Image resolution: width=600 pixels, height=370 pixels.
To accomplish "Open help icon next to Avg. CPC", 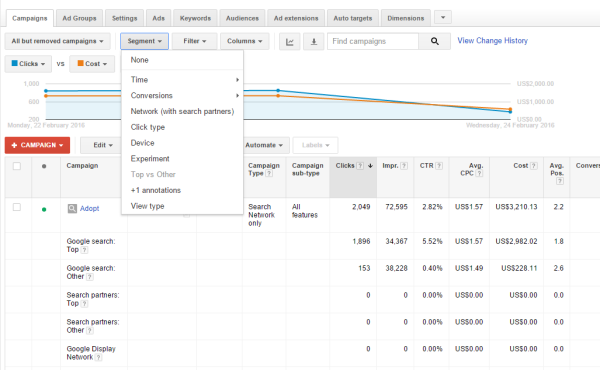I will click(x=479, y=173).
